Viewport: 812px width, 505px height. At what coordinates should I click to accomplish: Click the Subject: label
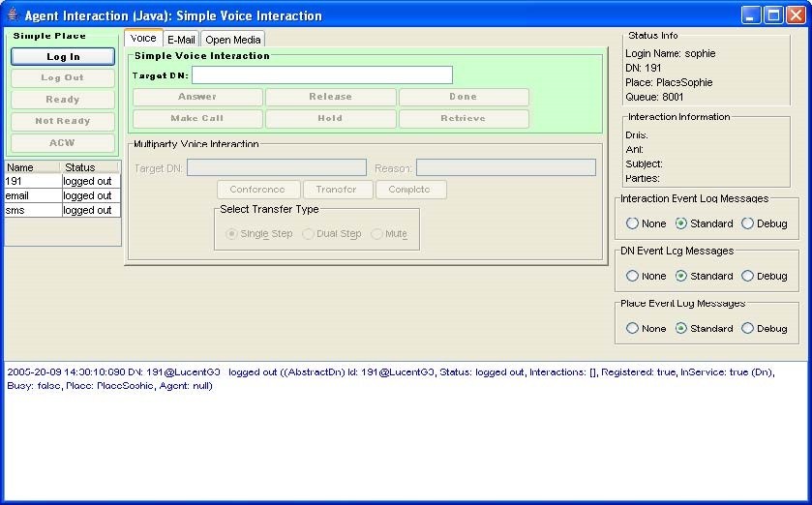click(x=644, y=164)
